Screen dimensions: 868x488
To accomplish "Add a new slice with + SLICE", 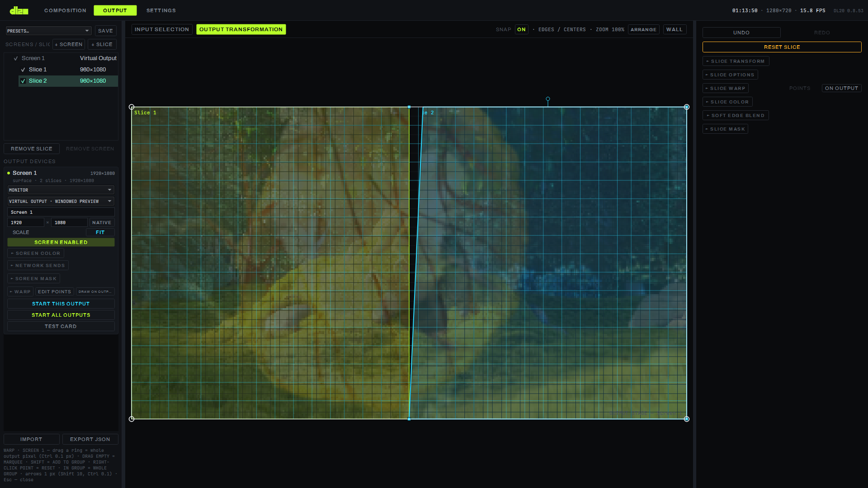I will click(x=102, y=44).
